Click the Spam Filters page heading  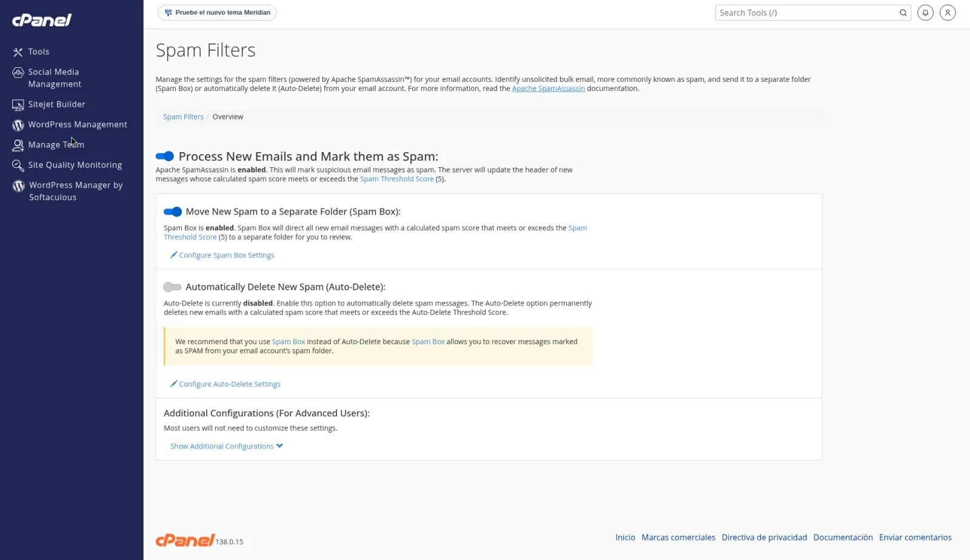click(x=206, y=50)
